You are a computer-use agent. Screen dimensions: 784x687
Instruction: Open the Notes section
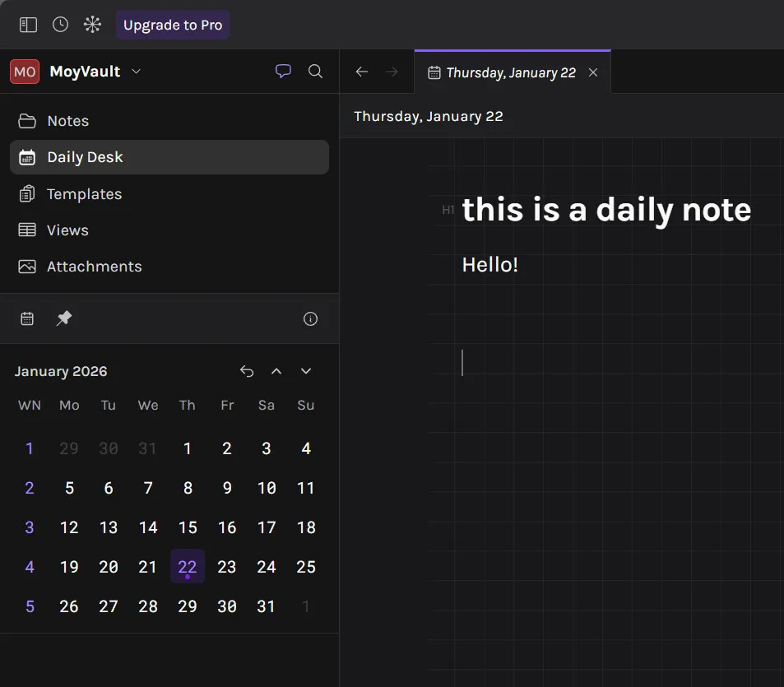point(67,121)
